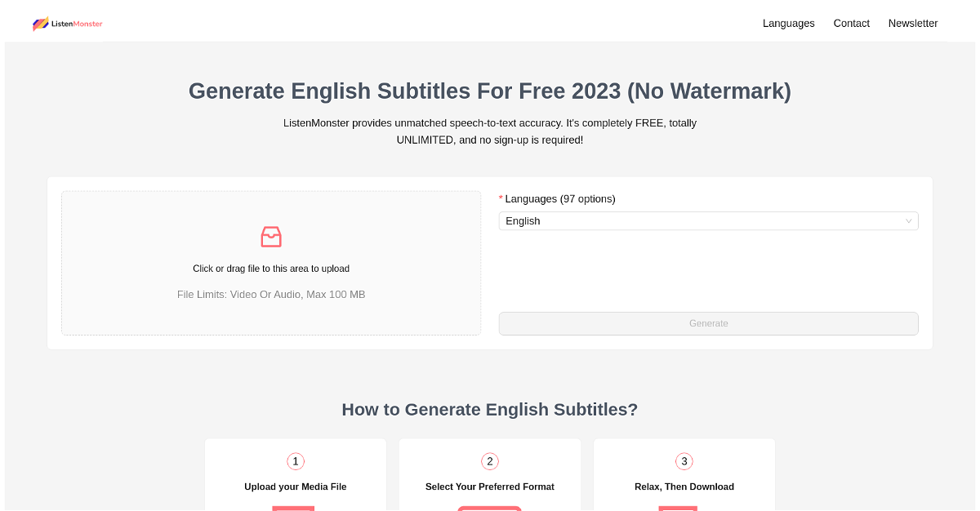This screenshot has height=511, width=980.
Task: Click the 'Click or drag file' upload text
Action: tap(271, 269)
